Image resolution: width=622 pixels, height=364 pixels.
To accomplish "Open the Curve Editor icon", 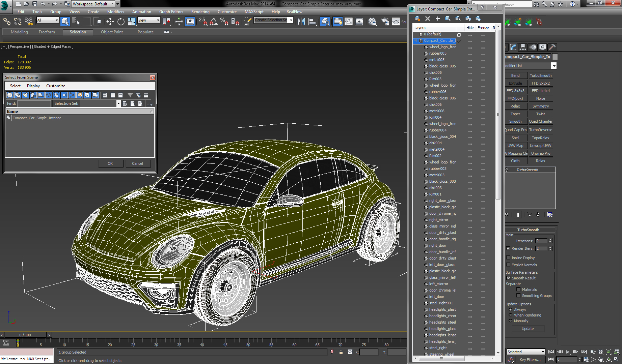I will point(349,22).
